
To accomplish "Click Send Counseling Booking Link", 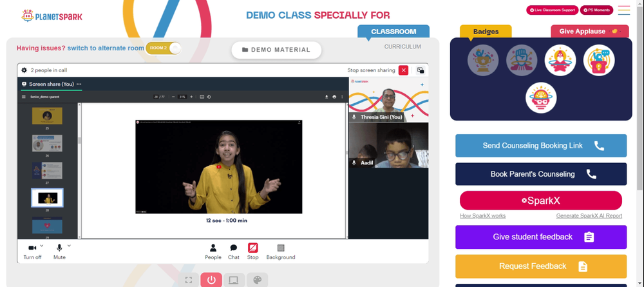I will [x=541, y=146].
